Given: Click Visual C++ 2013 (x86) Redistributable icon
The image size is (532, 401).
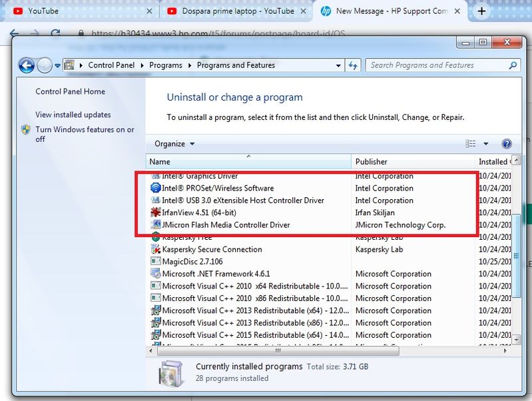Looking at the screenshot, I should pos(155,322).
